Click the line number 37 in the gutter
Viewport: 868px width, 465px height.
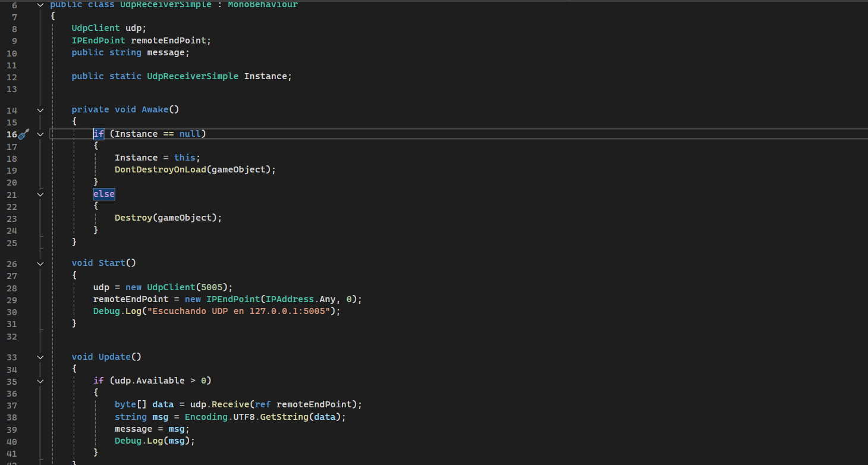click(x=12, y=406)
